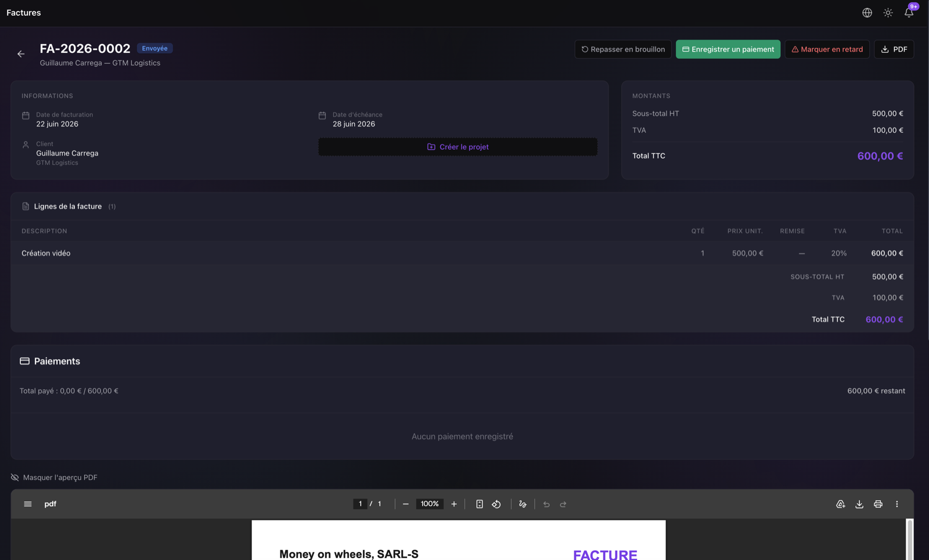The height and width of the screenshot is (560, 929).
Task: Open the language globe icon
Action: click(867, 13)
